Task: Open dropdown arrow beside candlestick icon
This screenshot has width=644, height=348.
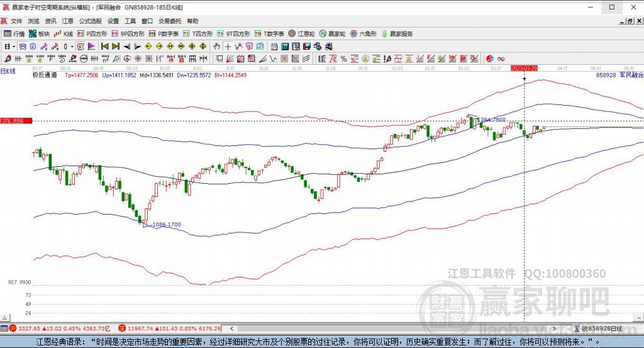Action: pyautogui.click(x=72, y=47)
